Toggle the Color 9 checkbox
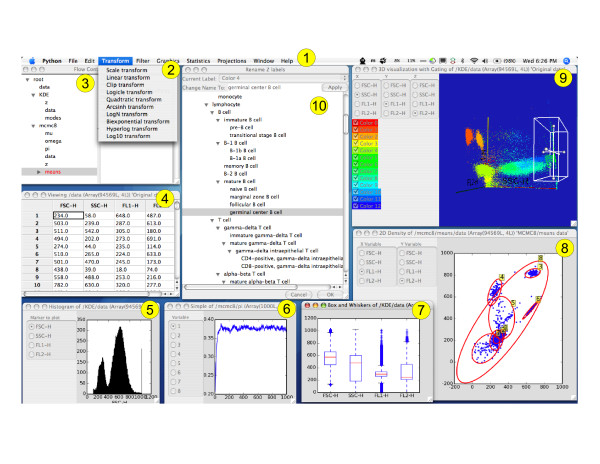This screenshot has height=464, width=600. [355, 185]
